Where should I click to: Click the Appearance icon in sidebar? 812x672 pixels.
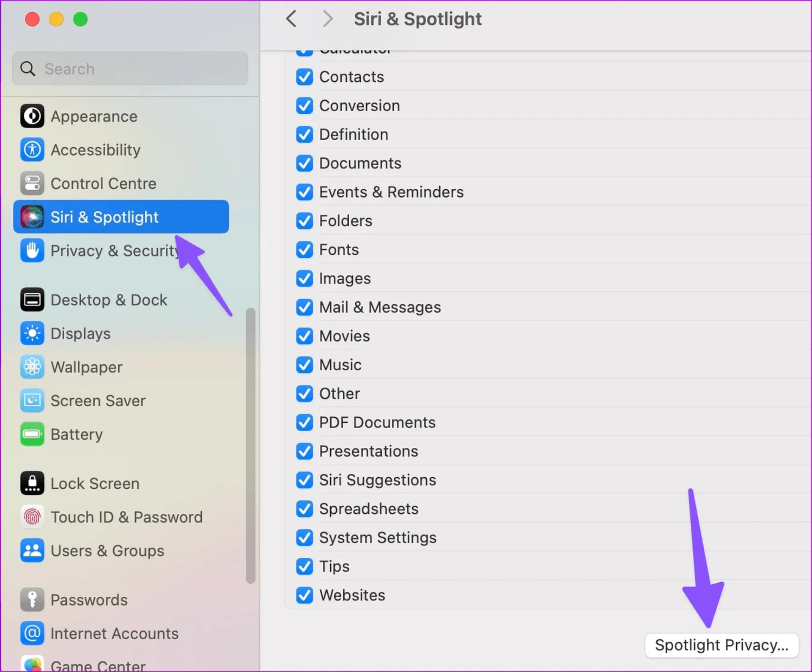tap(32, 116)
